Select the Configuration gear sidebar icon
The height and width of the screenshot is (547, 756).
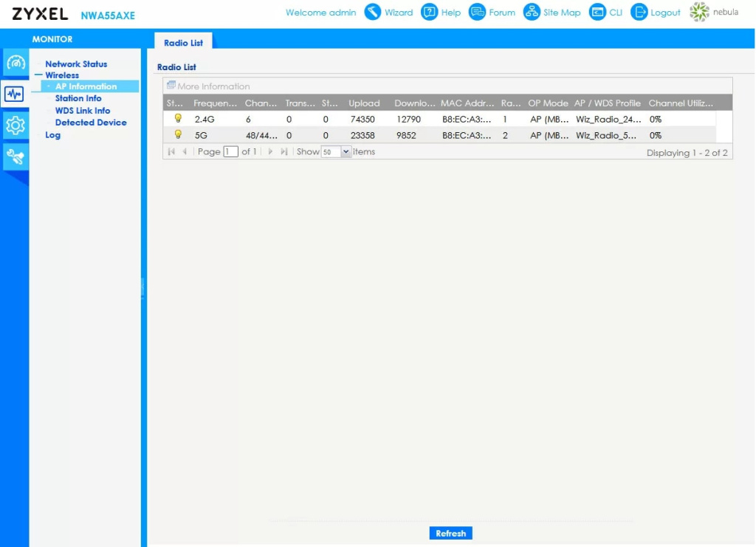coord(15,126)
